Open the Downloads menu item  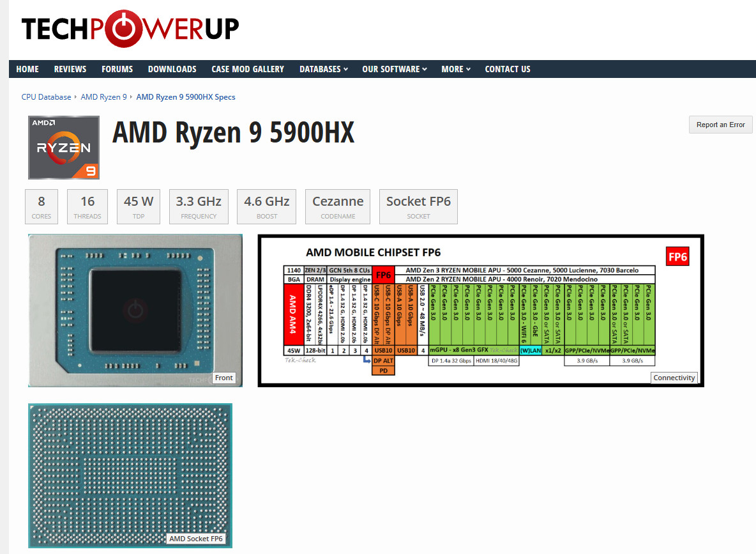click(172, 69)
